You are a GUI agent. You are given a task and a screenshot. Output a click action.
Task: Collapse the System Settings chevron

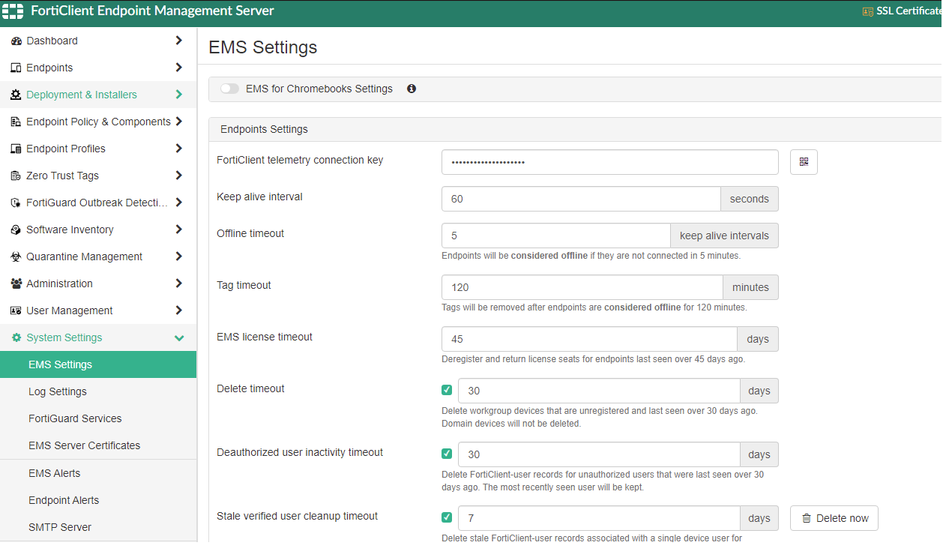click(x=179, y=338)
